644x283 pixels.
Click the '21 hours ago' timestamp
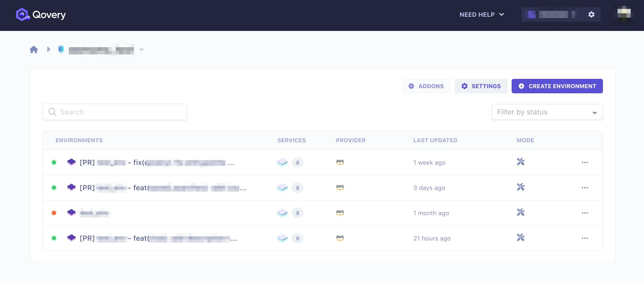[x=432, y=238]
